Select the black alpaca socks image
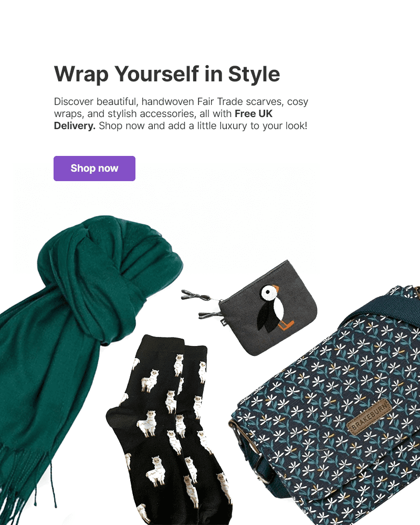 [x=167, y=430]
